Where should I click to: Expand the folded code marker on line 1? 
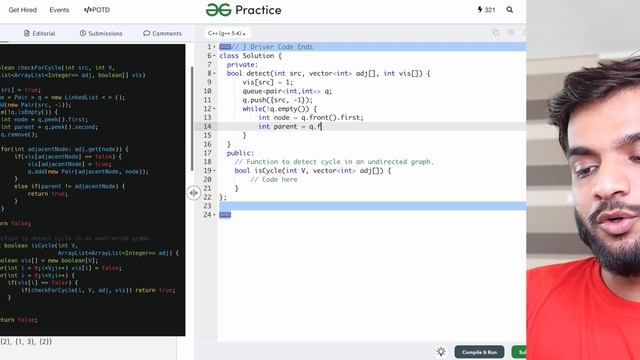coord(225,47)
